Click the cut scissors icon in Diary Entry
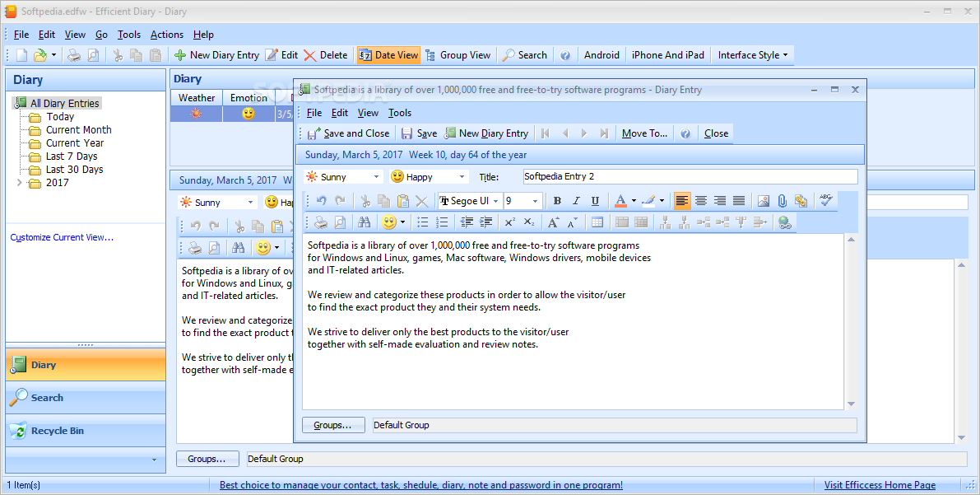The height and width of the screenshot is (495, 980). click(365, 201)
